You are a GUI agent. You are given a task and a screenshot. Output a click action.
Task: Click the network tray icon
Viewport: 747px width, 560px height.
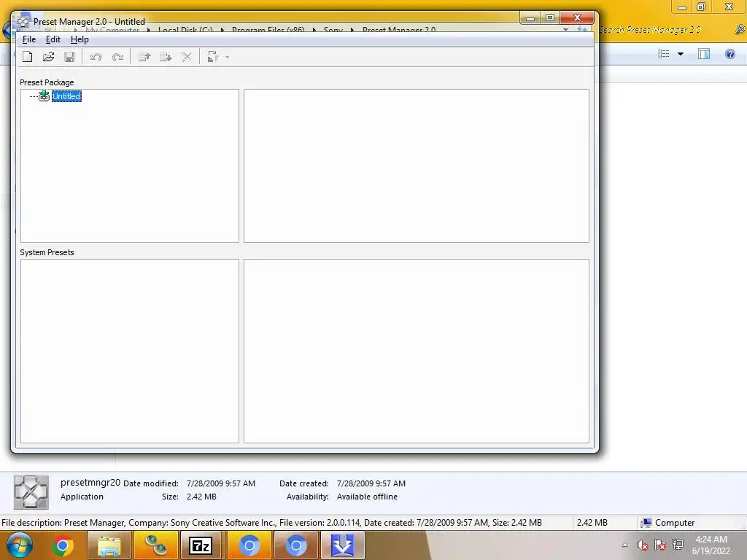[678, 545]
